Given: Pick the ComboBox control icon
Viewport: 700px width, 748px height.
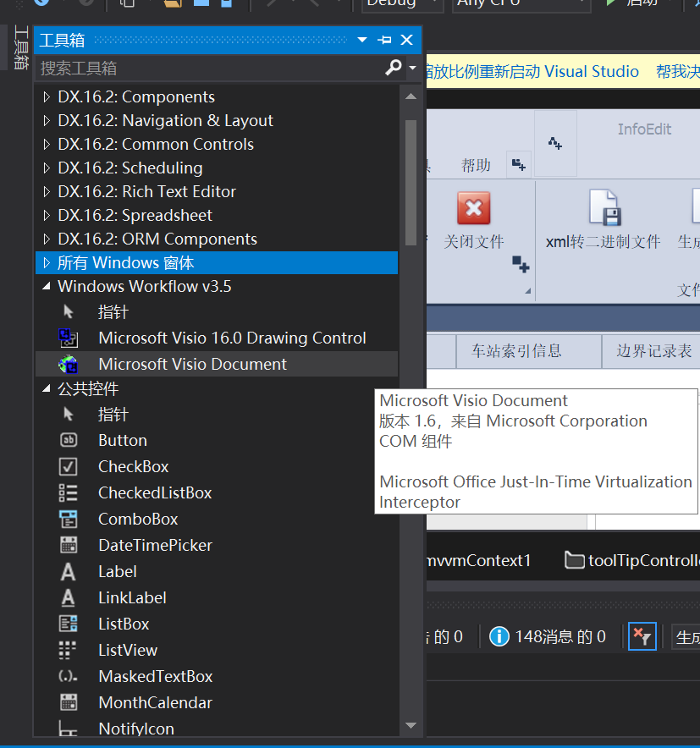Looking at the screenshot, I should tap(69, 519).
